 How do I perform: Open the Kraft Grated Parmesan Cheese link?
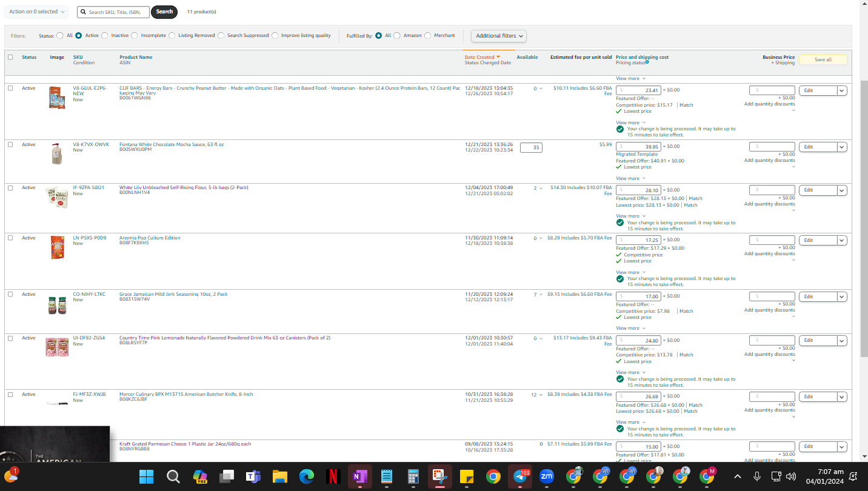click(185, 444)
